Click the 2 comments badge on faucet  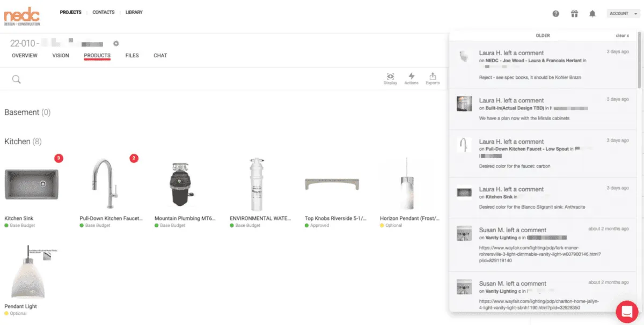coord(134,158)
